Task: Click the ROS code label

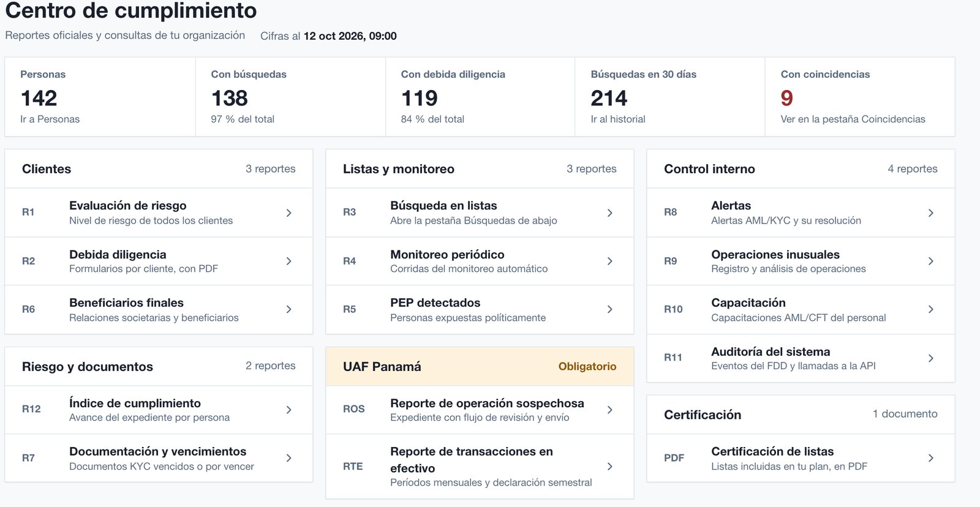Action: 353,409
